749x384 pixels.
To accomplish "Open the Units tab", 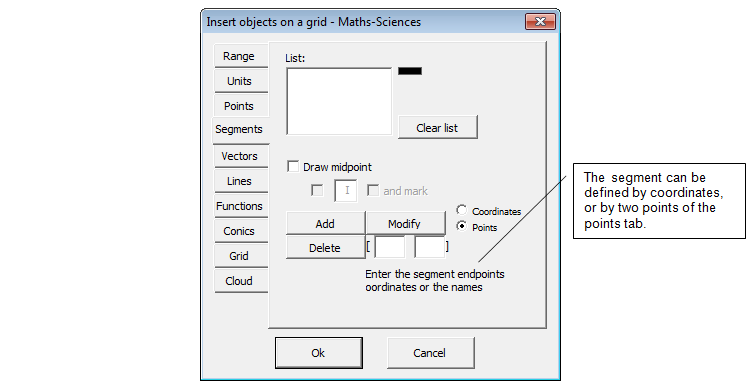I will coord(240,81).
